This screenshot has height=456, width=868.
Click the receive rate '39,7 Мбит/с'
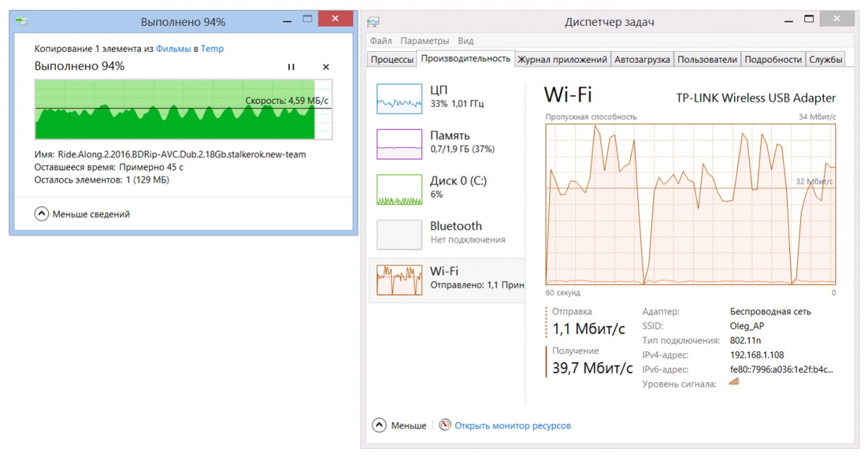pyautogui.click(x=592, y=369)
